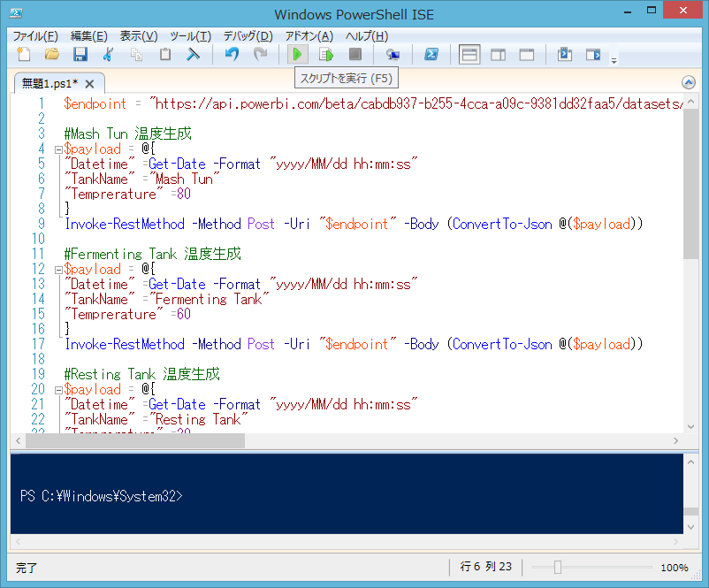Run selection toolbar icon
Viewport: 709px width, 588px height.
pyautogui.click(x=326, y=54)
